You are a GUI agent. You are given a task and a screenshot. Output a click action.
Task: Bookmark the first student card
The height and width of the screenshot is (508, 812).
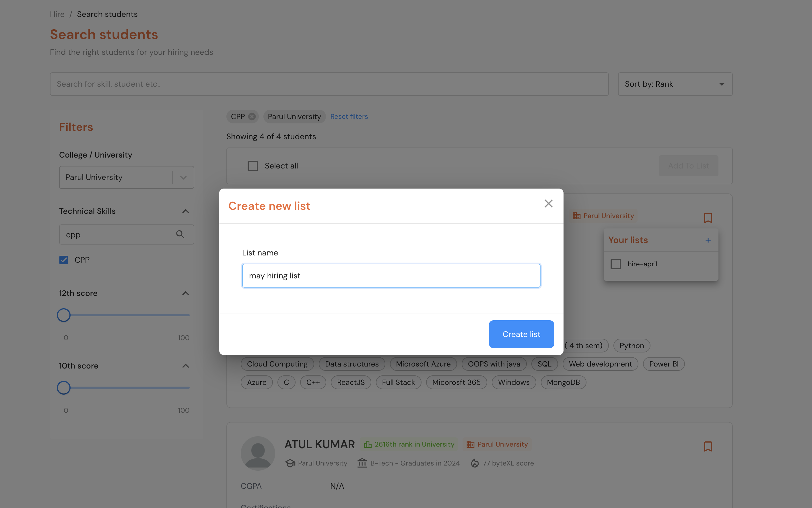pos(708,218)
